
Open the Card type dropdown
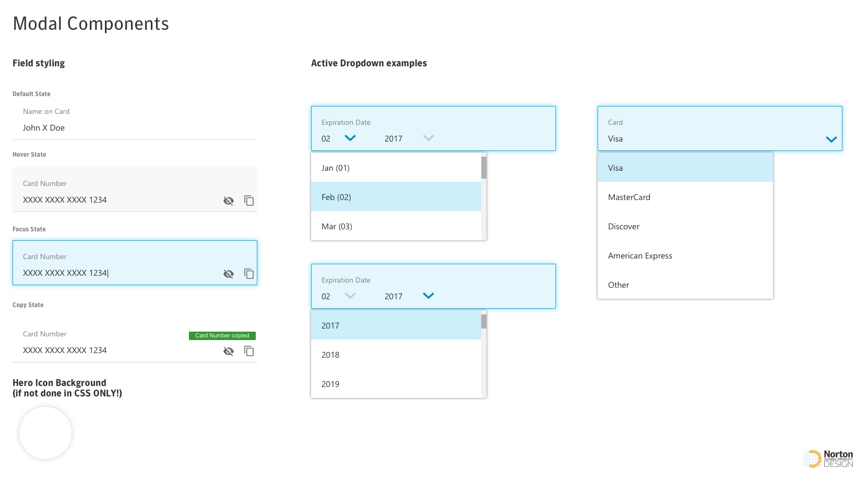[831, 140]
